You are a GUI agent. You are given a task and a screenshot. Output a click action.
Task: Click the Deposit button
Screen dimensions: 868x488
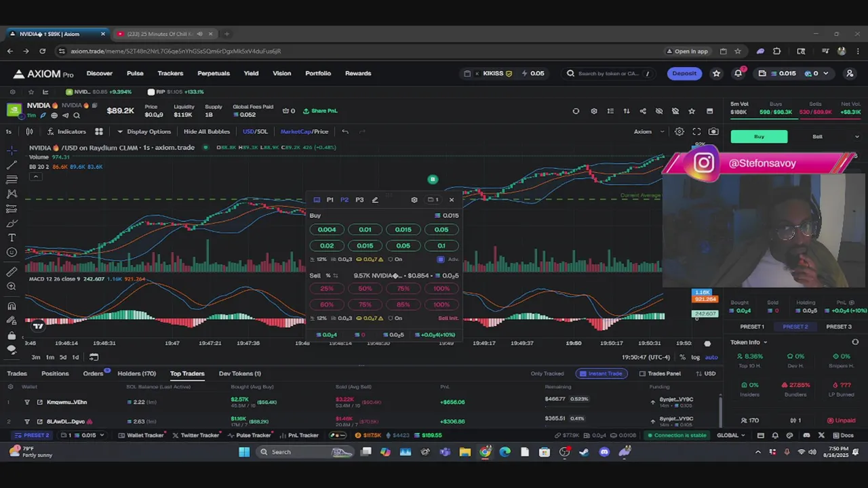684,73
